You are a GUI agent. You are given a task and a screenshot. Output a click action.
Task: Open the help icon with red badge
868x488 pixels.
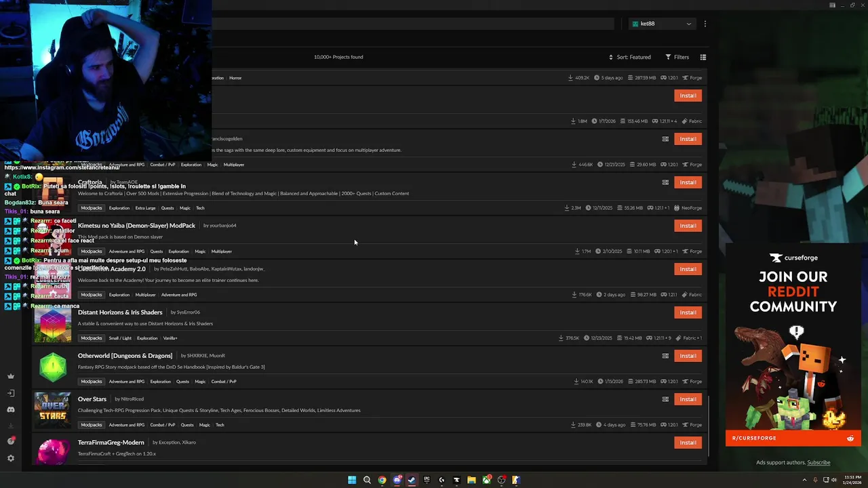click(x=11, y=441)
